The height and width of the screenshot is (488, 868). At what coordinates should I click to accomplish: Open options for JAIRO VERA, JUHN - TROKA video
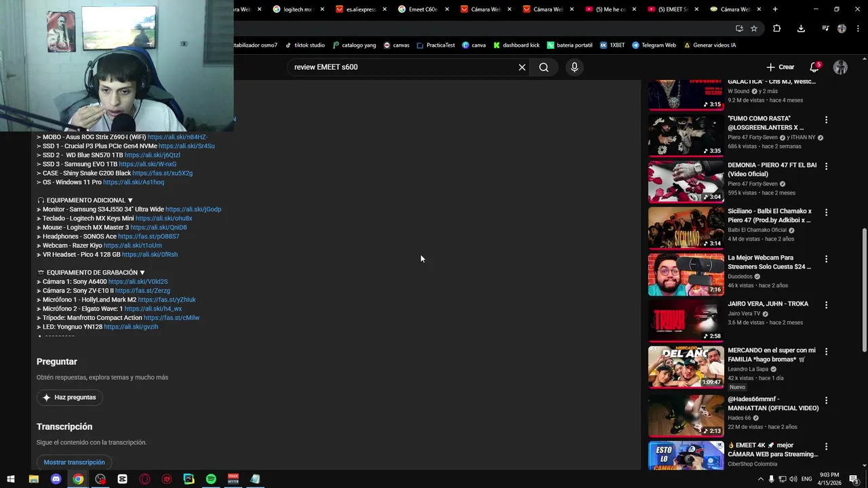point(826,305)
